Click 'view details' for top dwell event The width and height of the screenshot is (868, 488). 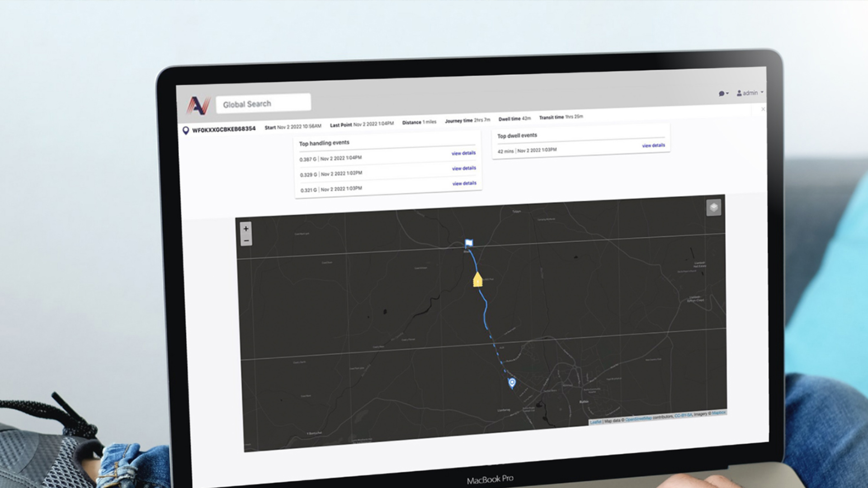tap(653, 145)
